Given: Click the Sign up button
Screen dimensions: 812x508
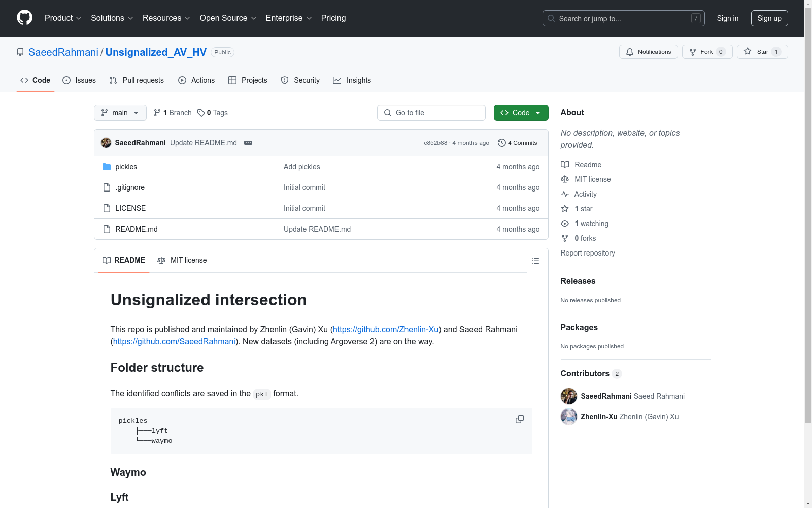Looking at the screenshot, I should [769, 18].
